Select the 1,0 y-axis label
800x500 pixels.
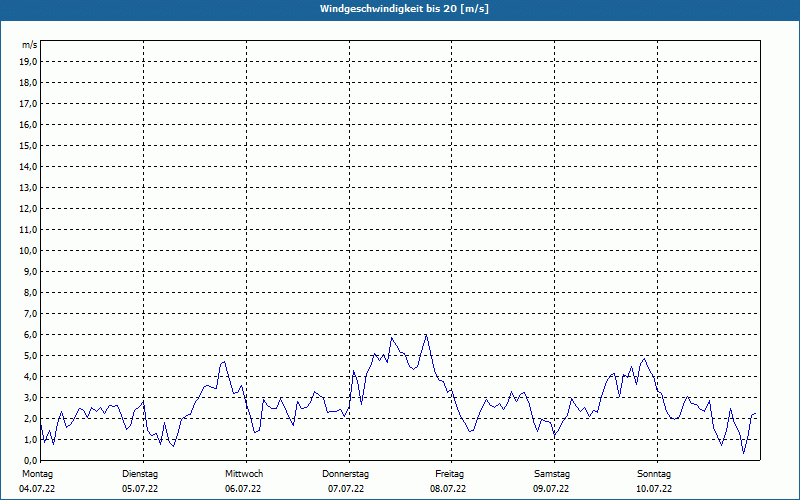[x=31, y=439]
